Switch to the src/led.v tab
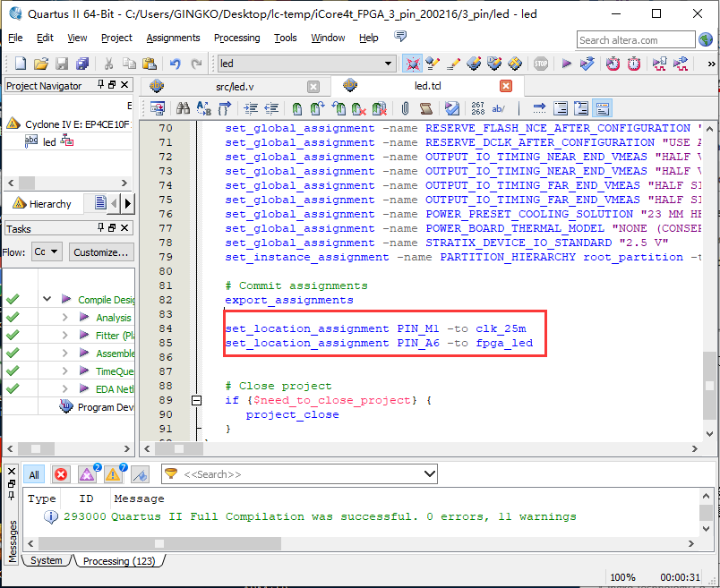 click(235, 86)
